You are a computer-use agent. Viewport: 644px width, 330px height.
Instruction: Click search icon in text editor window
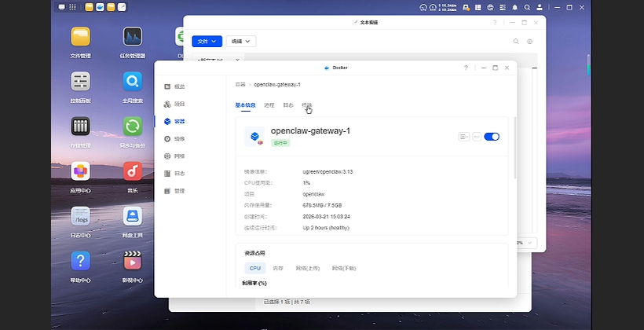pos(516,41)
